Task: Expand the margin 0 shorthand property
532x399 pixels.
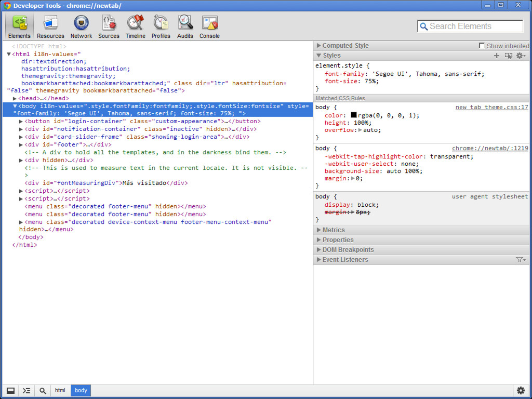Action: 353,179
